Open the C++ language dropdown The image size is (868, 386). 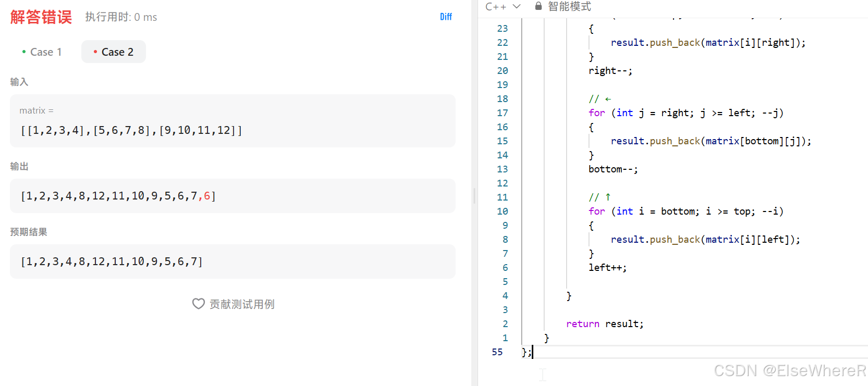click(503, 6)
